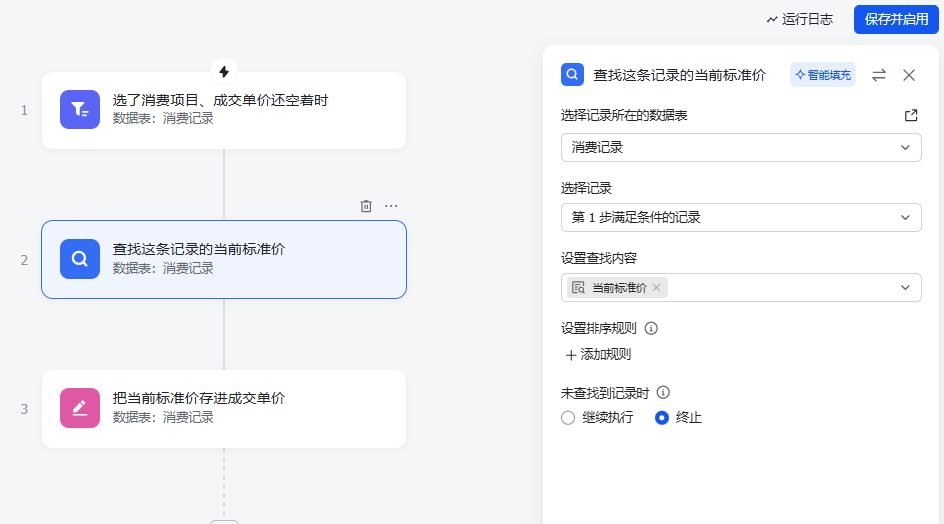
Task: Open the three-dot menu for step 2
Action: point(391,206)
